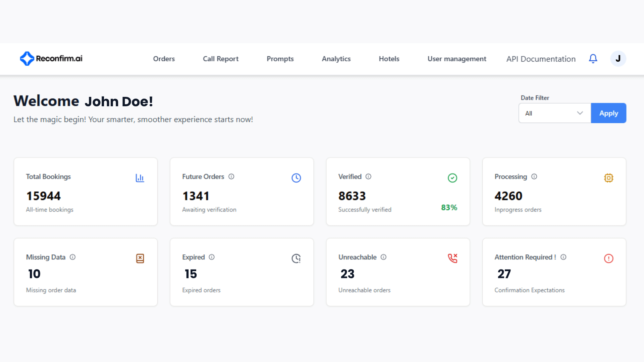Click info icon next to Future Orders

coord(231,177)
